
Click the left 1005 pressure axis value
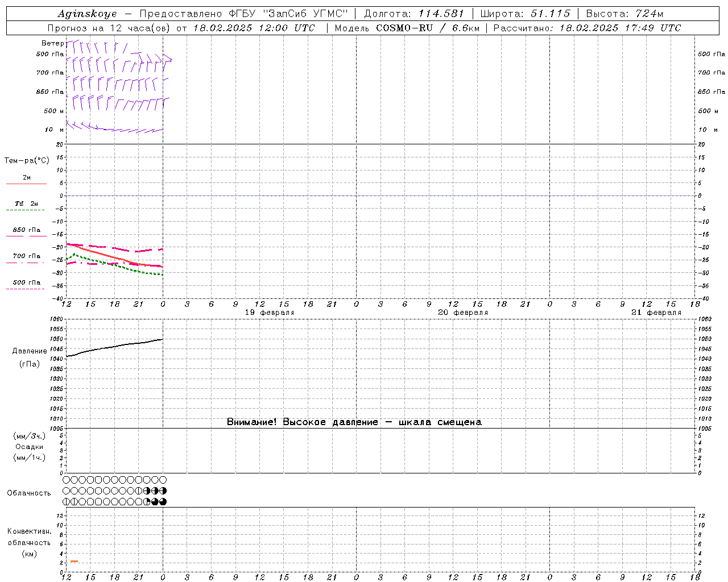coord(56,429)
